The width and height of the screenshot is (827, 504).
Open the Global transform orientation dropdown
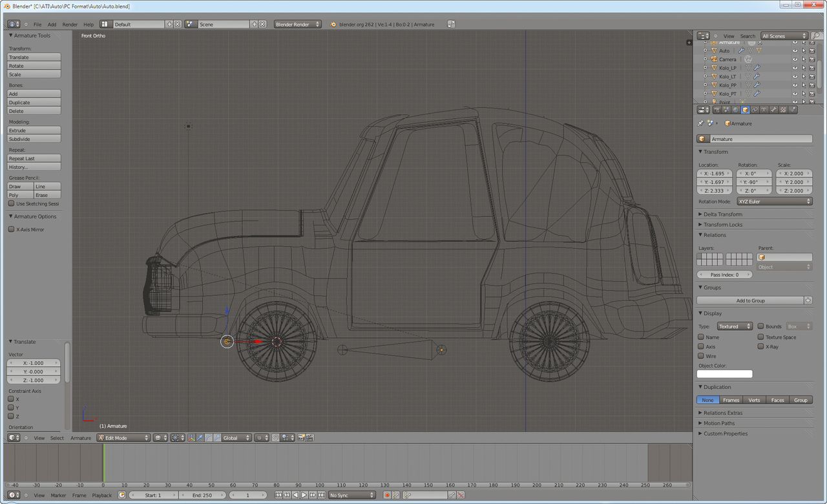236,437
